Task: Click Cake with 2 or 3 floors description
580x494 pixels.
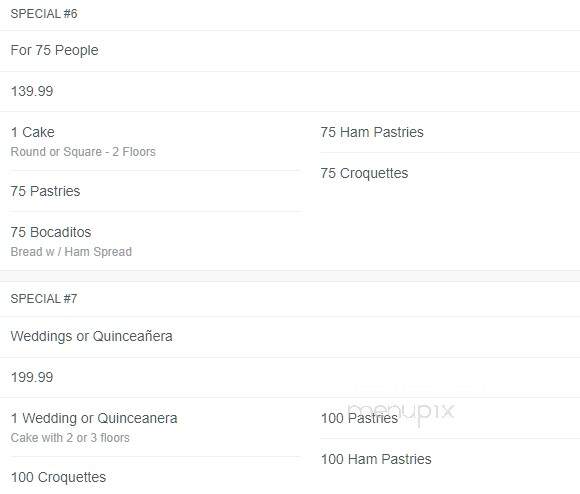Action: point(70,438)
